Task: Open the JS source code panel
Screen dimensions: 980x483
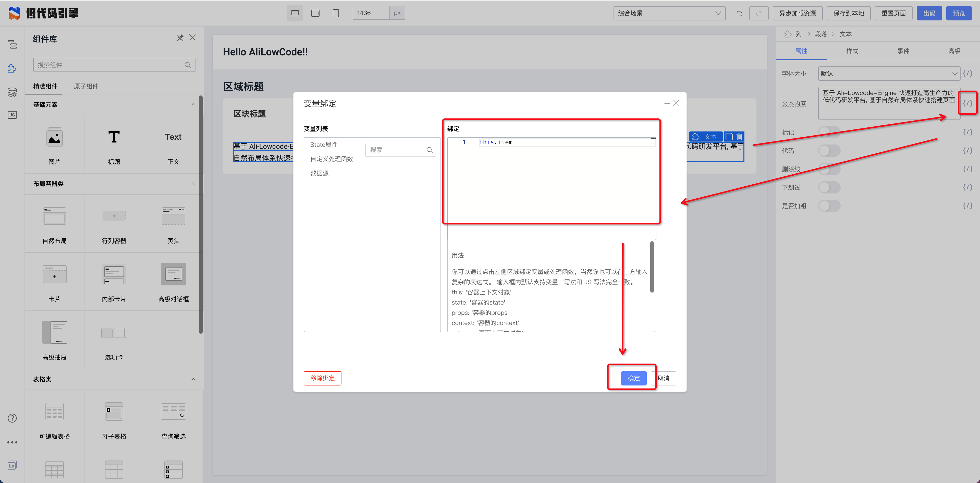Action: tap(12, 115)
